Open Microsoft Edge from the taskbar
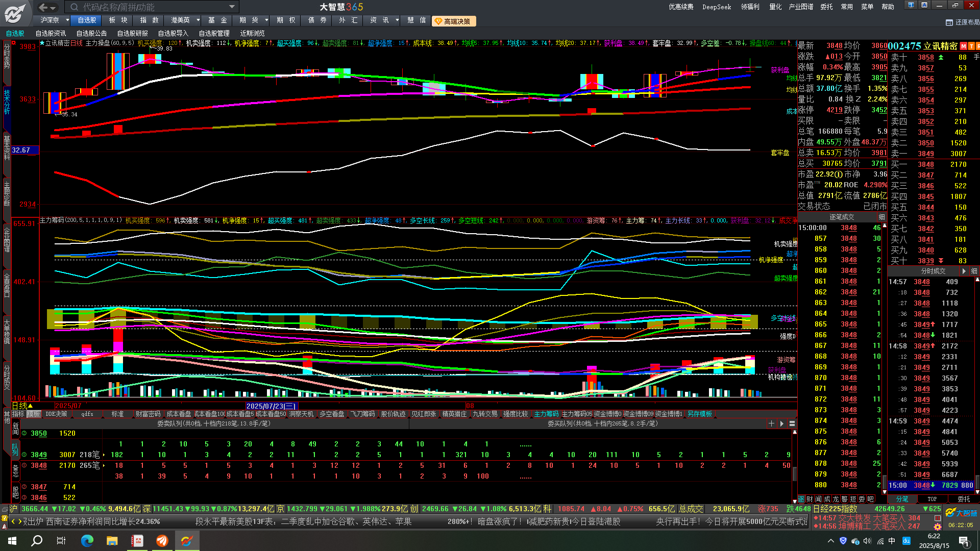Viewport: 980px width, 551px height. click(x=87, y=541)
